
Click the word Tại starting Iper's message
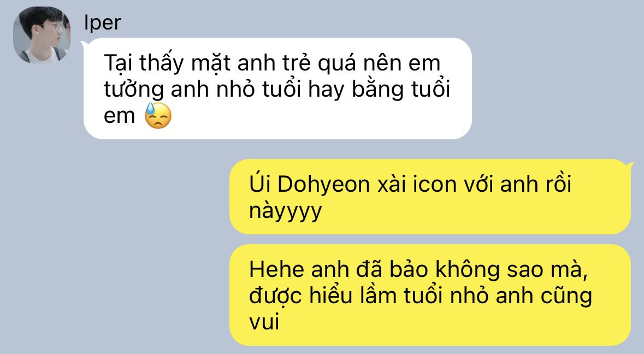(x=118, y=64)
